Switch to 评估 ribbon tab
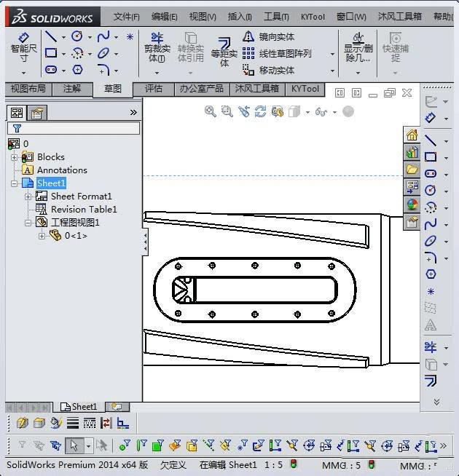The width and height of the screenshot is (459, 476). 154,89
